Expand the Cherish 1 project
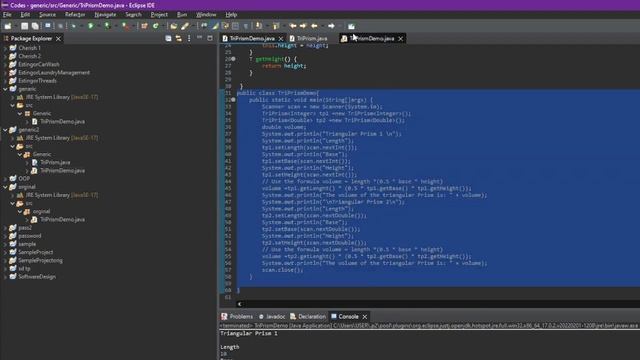640x360 pixels. point(5,48)
